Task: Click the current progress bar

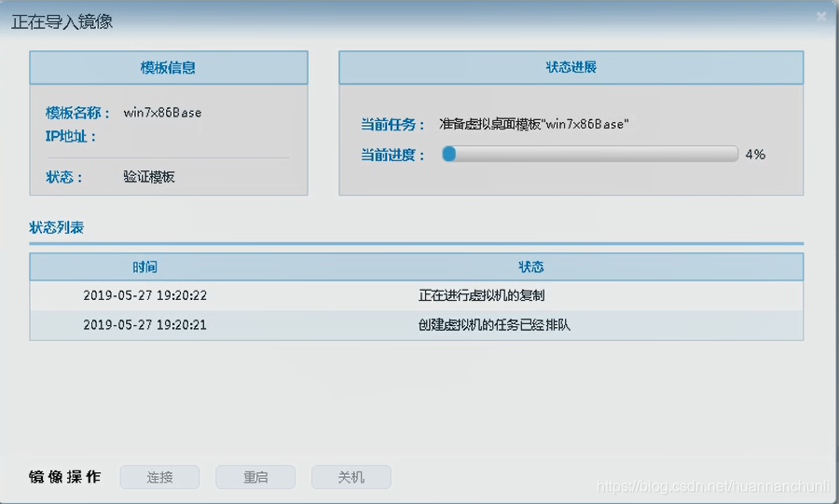Action: click(590, 154)
